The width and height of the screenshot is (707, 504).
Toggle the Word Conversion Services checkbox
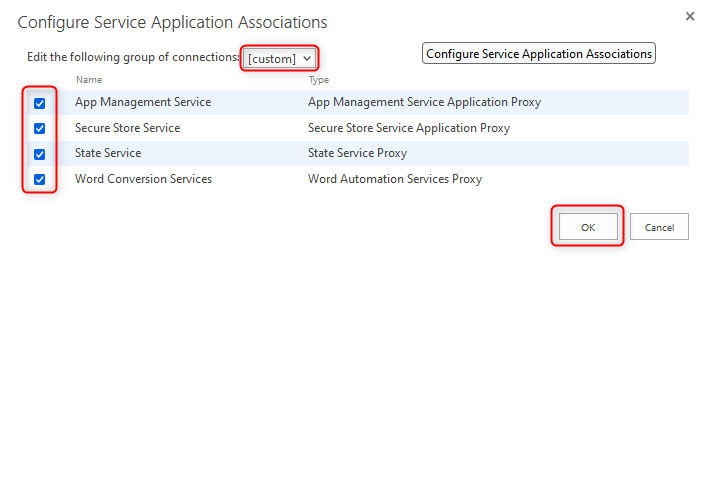pos(40,179)
